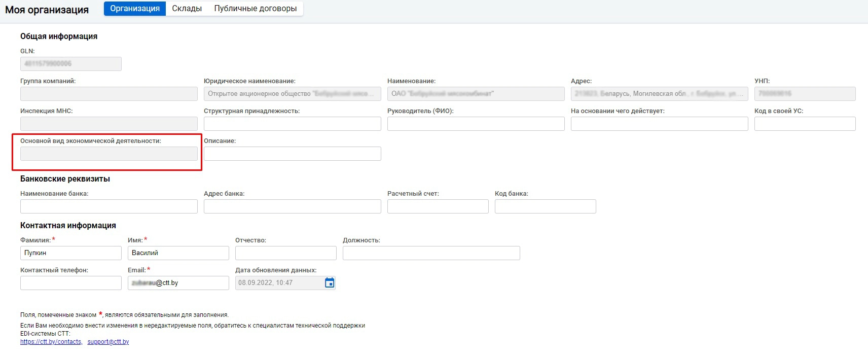Click the Общая информация heading

[x=59, y=37]
